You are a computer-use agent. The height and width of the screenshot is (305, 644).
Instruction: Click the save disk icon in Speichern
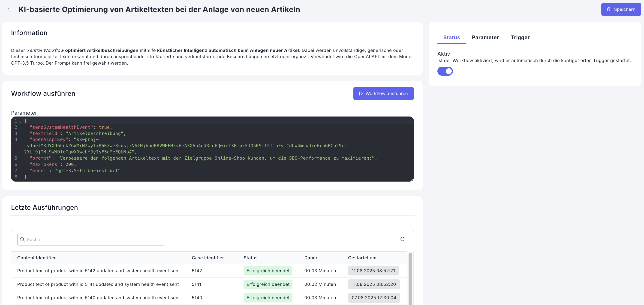[609, 9]
